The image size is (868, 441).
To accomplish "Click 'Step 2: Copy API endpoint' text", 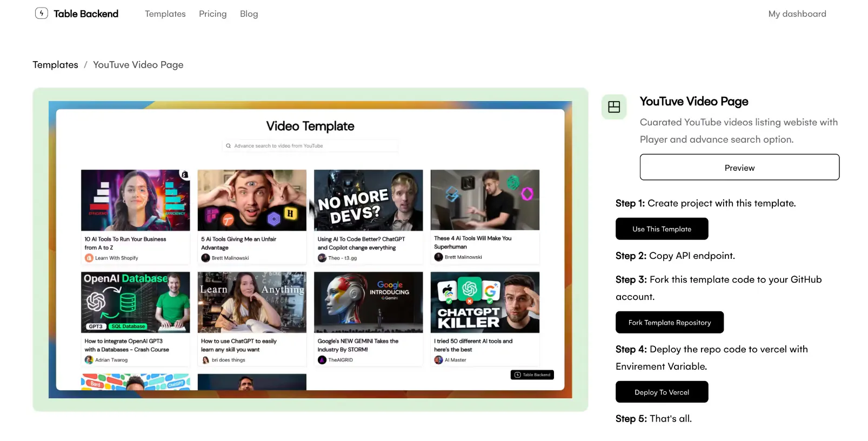I will (675, 256).
